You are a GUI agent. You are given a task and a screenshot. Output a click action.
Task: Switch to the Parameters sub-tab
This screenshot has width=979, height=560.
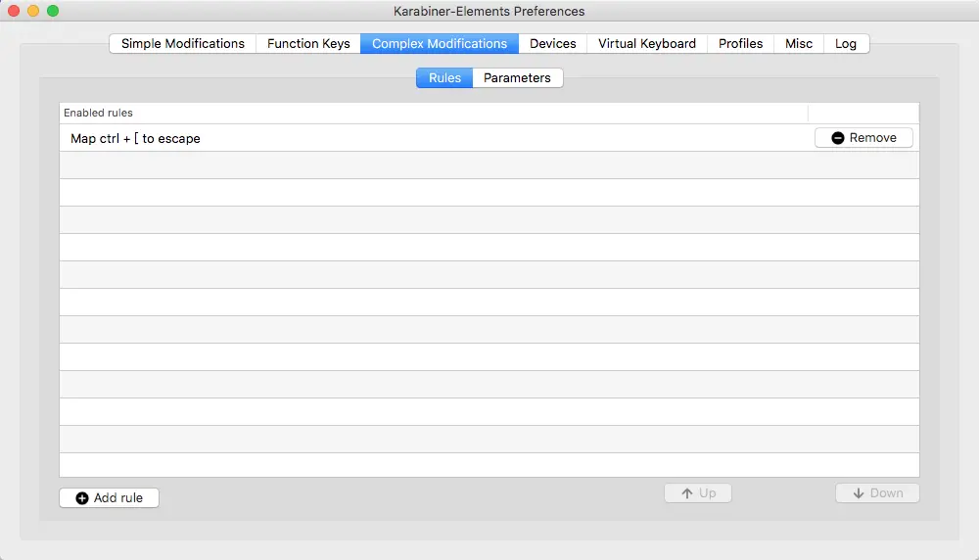tap(517, 78)
